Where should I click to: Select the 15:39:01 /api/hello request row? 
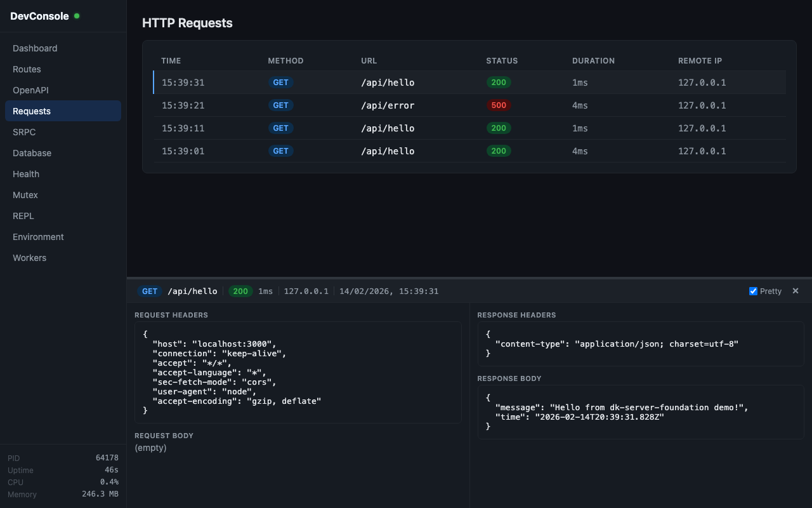(406, 151)
